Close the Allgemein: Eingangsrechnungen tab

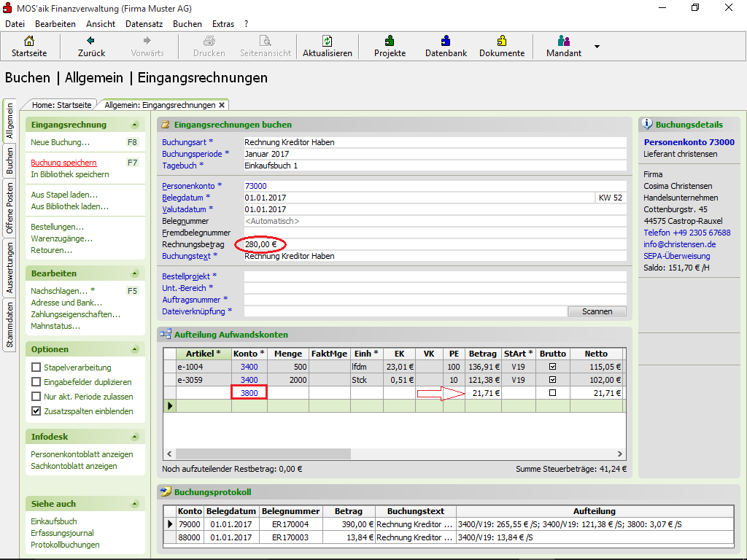[x=222, y=105]
